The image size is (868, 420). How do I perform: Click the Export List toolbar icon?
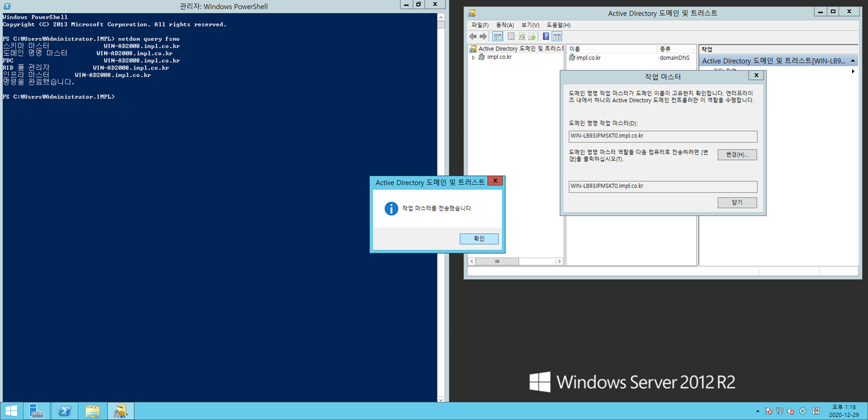coord(532,37)
